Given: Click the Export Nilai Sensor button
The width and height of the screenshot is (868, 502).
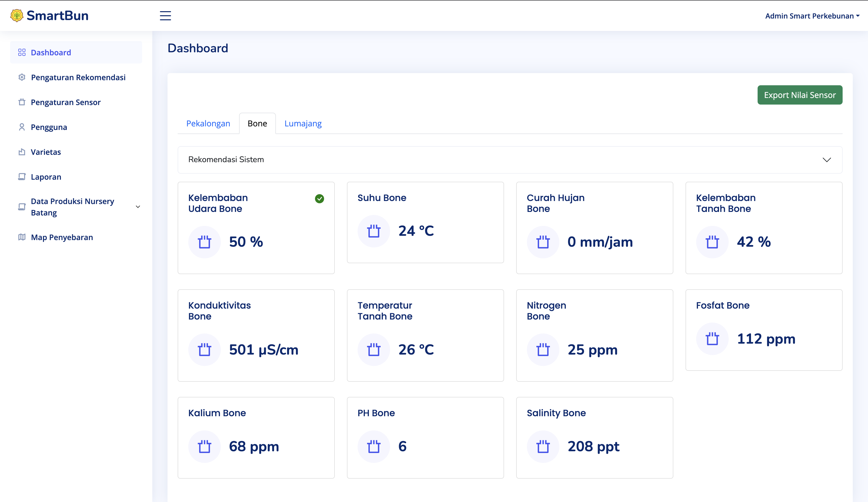Looking at the screenshot, I should (800, 95).
